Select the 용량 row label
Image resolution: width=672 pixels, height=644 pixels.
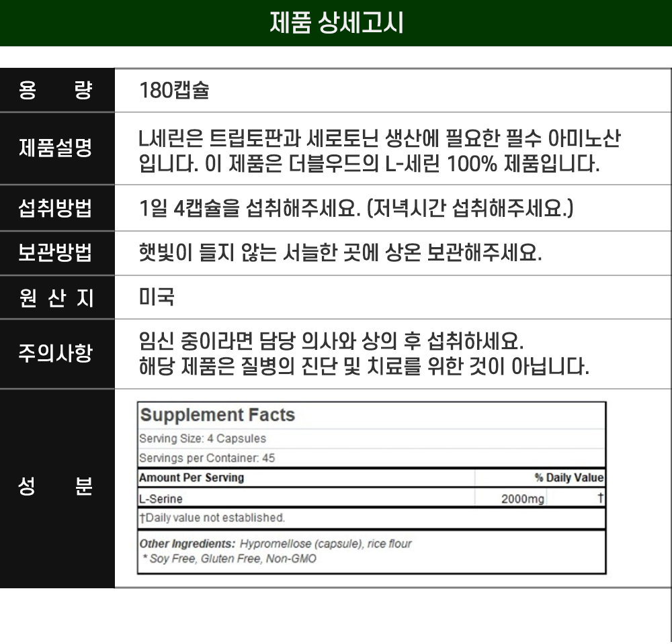click(x=56, y=91)
